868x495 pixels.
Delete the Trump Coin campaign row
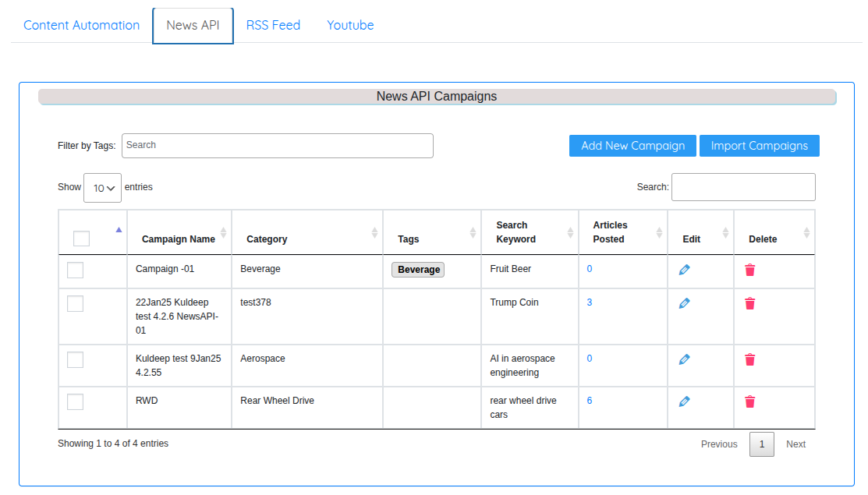(749, 303)
